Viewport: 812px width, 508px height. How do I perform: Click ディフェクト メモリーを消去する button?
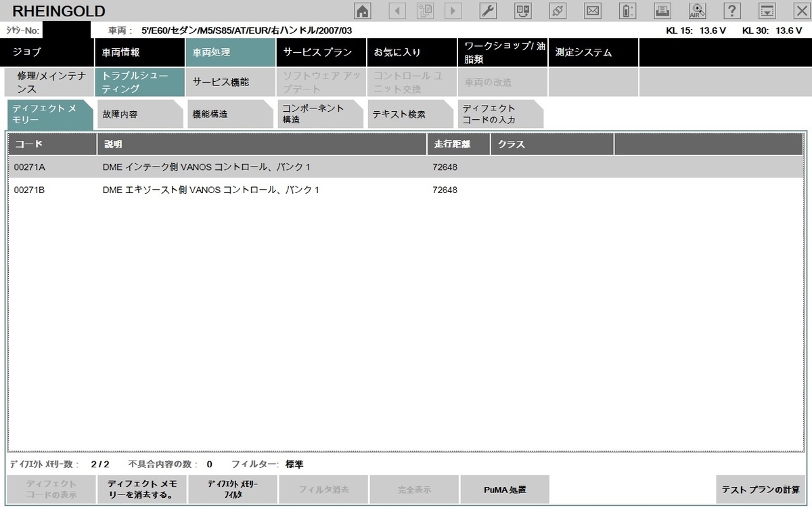142,489
